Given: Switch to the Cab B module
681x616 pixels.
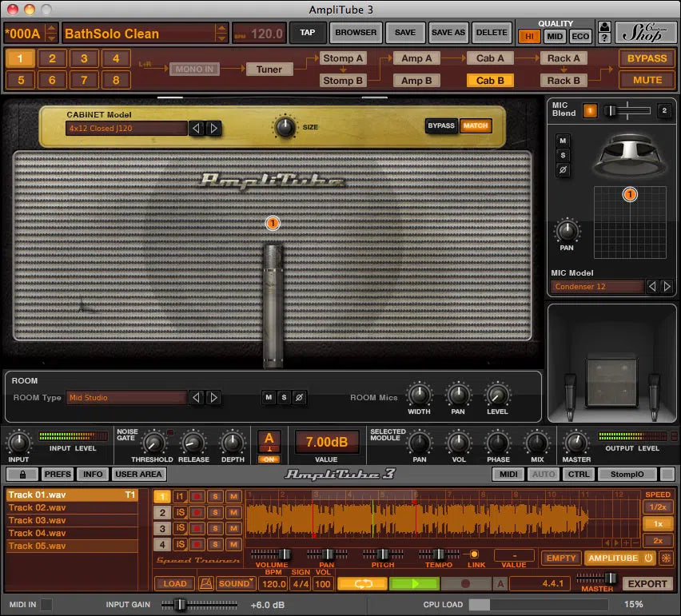Looking at the screenshot, I should [489, 80].
